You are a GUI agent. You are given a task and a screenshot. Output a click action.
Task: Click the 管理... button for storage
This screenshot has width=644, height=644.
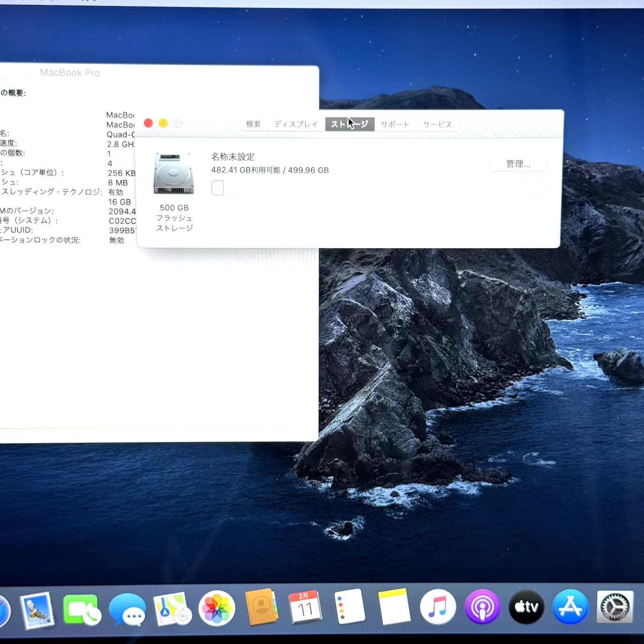click(518, 164)
